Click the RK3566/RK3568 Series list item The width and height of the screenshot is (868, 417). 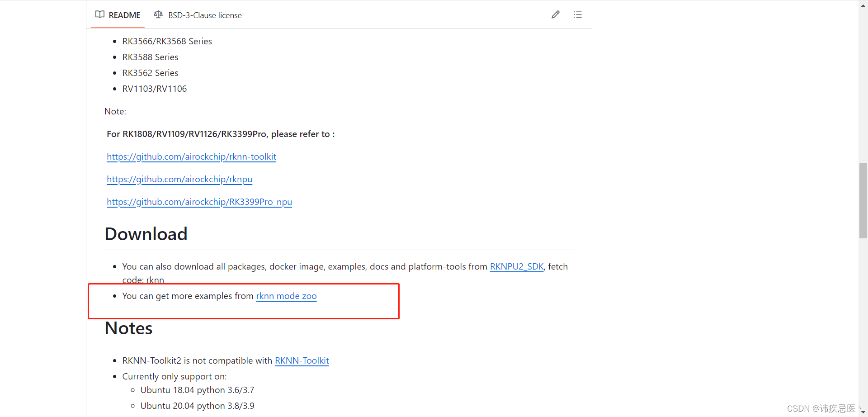coord(167,41)
